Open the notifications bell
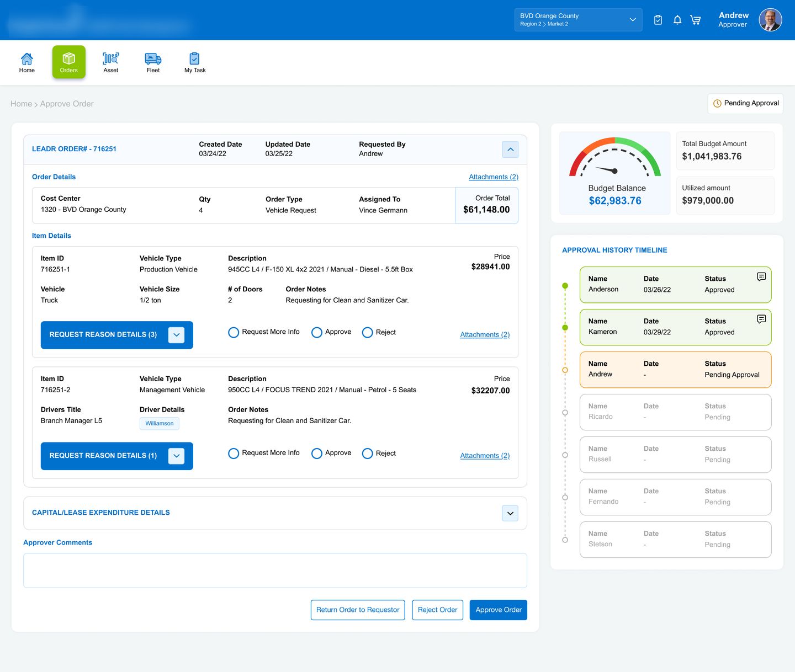795x672 pixels. point(677,20)
